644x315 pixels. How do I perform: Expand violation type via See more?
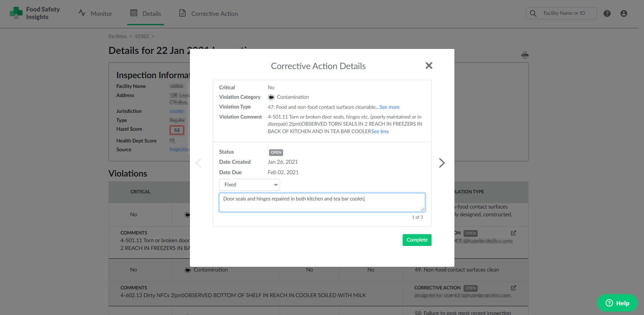point(389,107)
